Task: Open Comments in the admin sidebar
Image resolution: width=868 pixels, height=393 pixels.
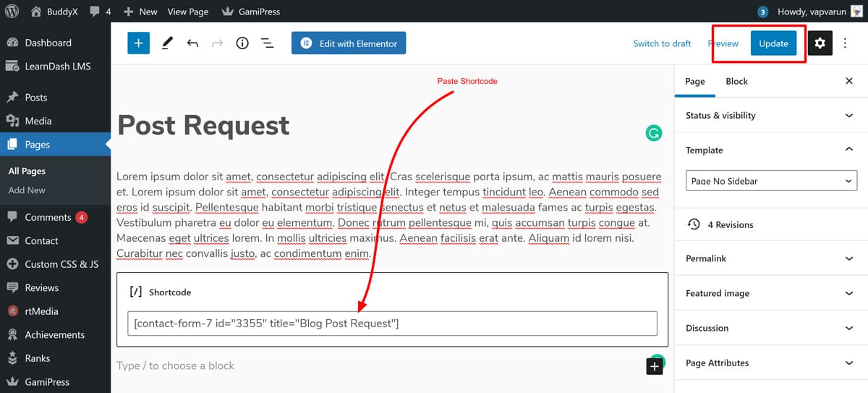Action: [x=48, y=217]
